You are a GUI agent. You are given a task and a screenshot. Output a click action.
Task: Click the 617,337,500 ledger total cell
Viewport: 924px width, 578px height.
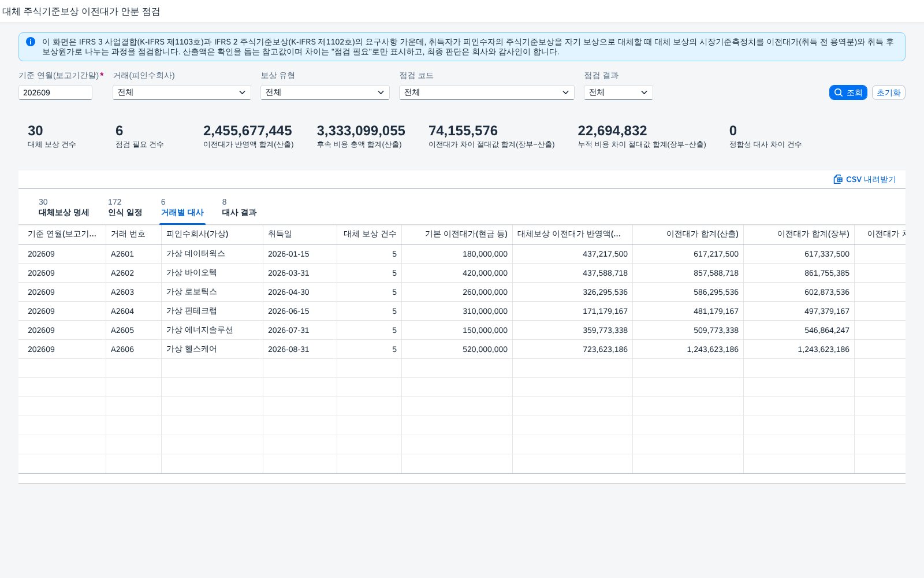click(799, 254)
